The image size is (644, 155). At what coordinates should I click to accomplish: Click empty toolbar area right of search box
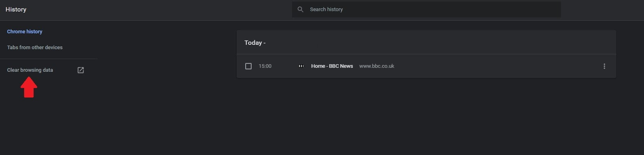pyautogui.click(x=601, y=10)
